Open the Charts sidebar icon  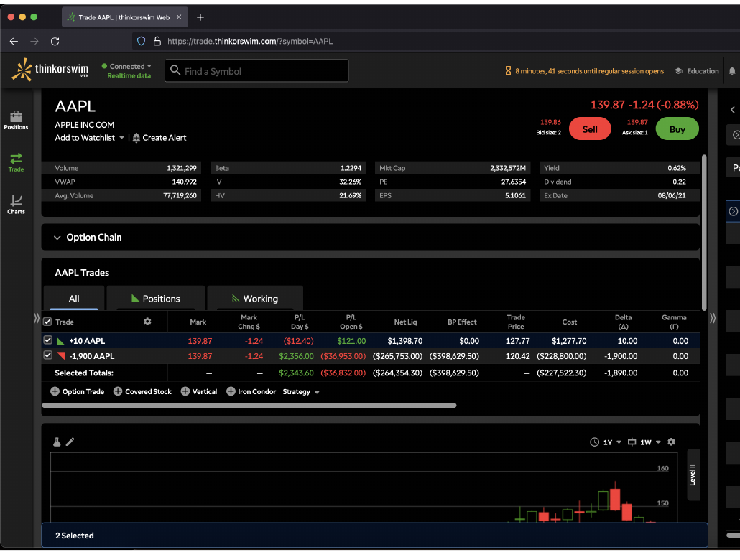[x=16, y=200]
